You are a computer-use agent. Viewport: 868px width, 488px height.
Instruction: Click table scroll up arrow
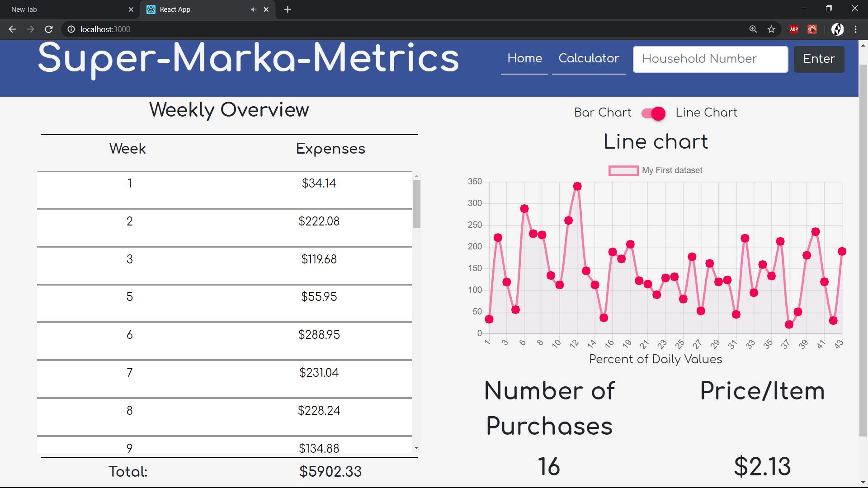(416, 176)
